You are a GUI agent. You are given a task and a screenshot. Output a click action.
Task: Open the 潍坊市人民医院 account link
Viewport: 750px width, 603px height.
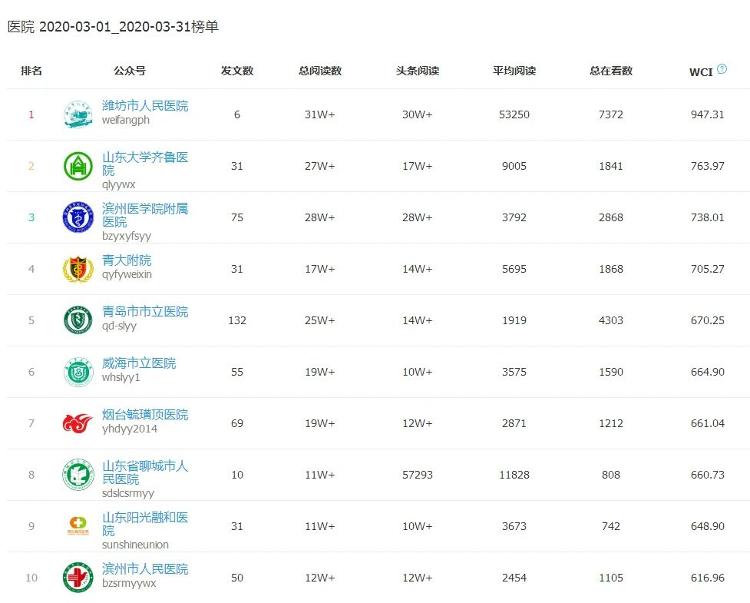145,106
